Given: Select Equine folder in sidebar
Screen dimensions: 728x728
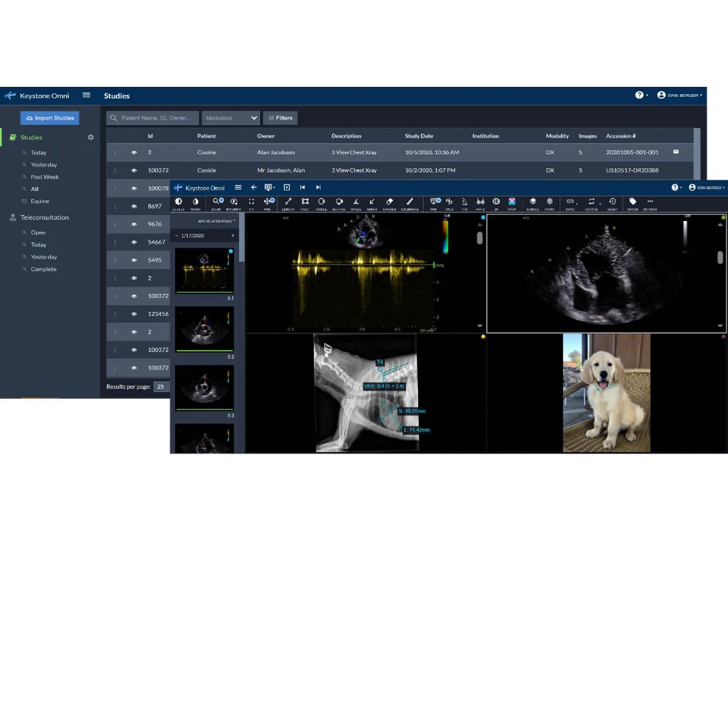Looking at the screenshot, I should [x=39, y=201].
